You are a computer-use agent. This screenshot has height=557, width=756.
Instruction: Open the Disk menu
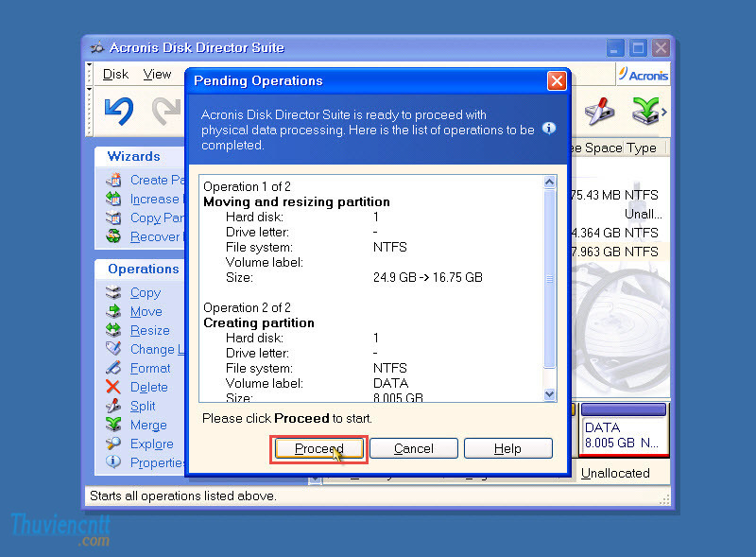point(115,75)
